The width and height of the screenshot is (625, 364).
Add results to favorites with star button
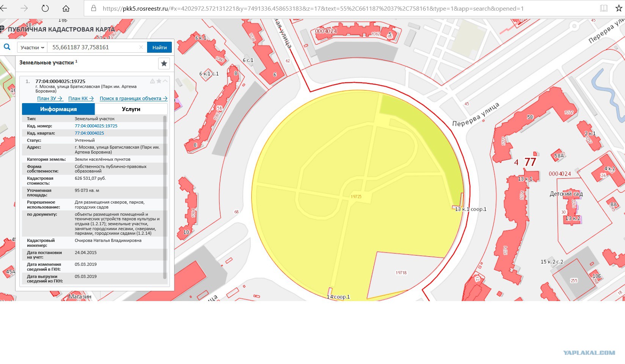click(164, 63)
